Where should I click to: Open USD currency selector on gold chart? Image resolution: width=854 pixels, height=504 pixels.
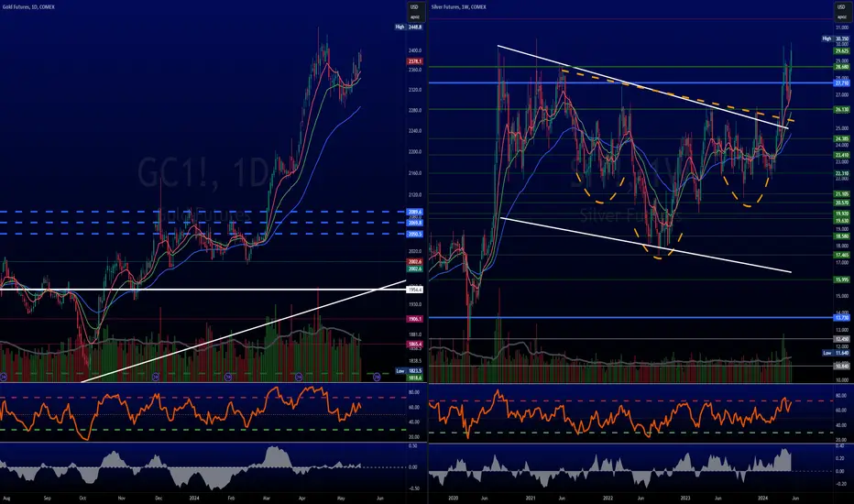tap(414, 7)
